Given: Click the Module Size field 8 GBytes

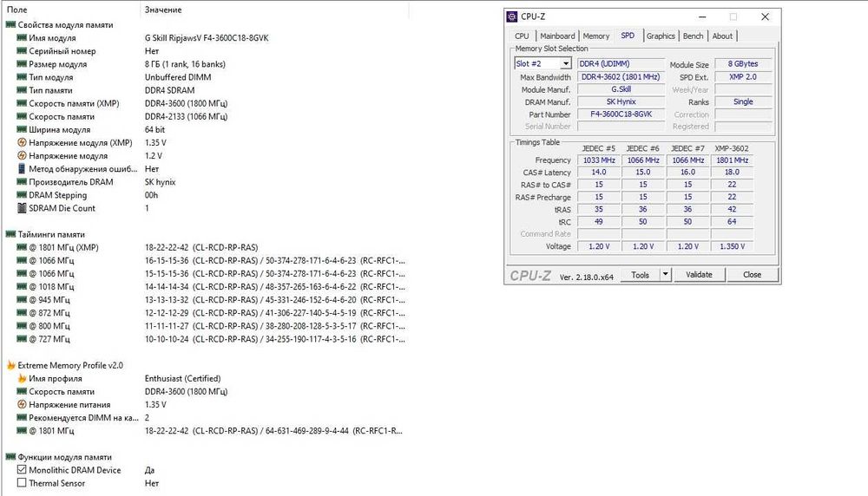Looking at the screenshot, I should (x=743, y=63).
